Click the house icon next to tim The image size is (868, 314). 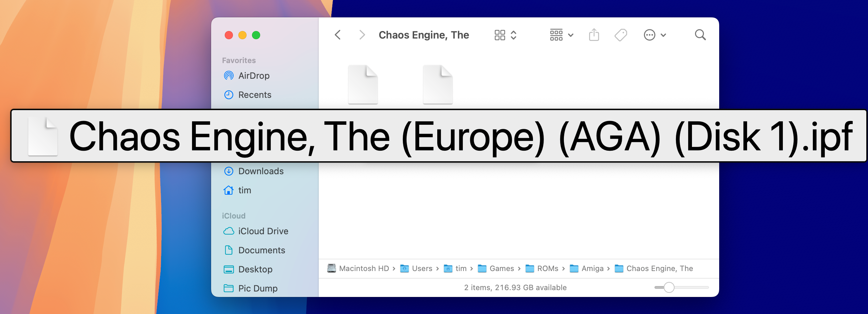(228, 190)
